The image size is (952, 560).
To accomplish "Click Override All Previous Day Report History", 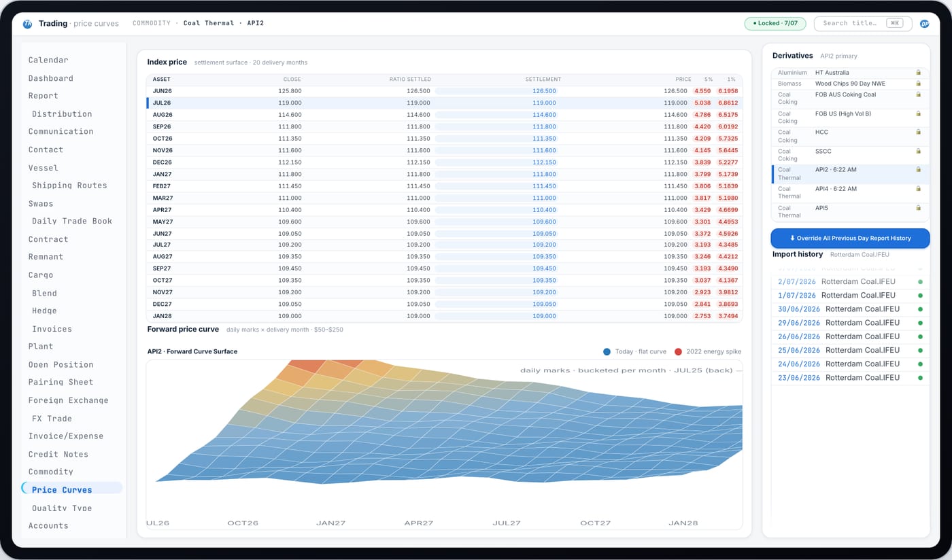I will coord(850,239).
